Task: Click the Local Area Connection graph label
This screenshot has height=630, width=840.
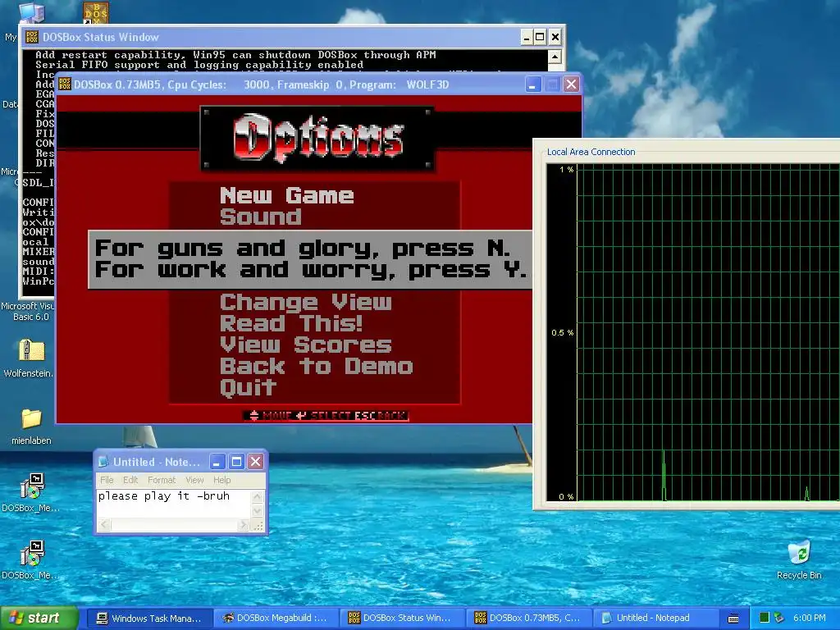Action: (591, 152)
